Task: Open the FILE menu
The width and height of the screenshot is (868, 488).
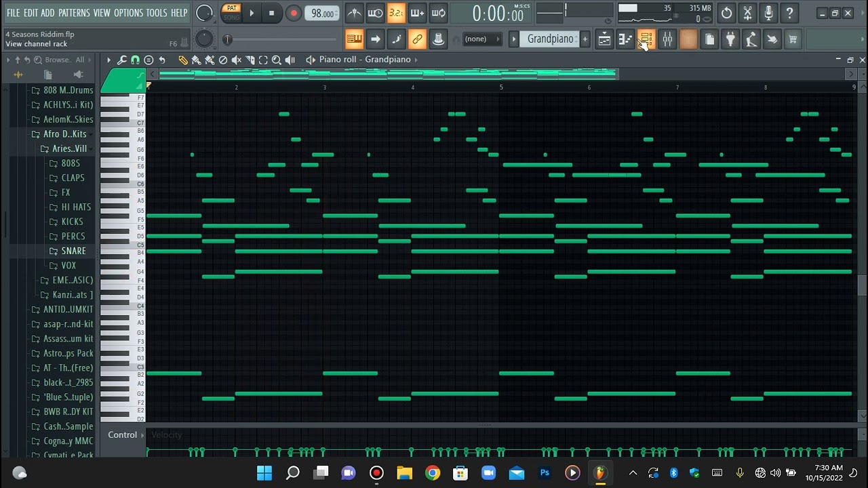Action: pos(13,13)
